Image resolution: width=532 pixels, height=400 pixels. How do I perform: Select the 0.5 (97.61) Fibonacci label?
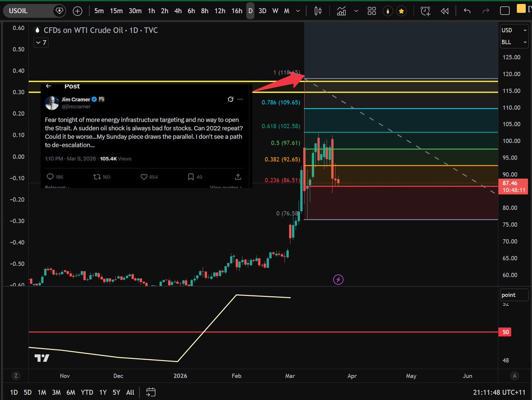pyautogui.click(x=286, y=143)
